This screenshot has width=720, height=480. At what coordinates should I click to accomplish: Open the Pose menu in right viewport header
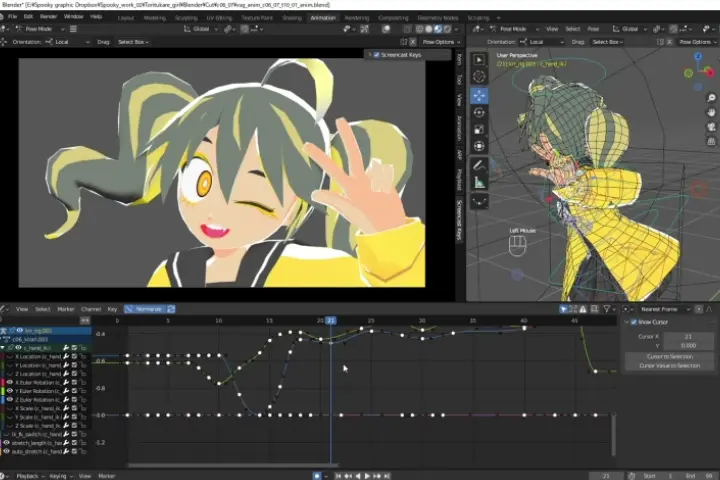pos(593,29)
